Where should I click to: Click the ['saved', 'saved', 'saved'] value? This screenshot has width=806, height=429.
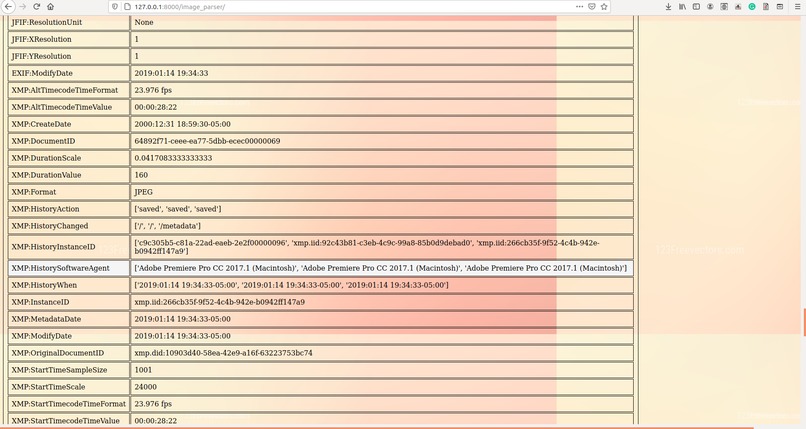tap(178, 209)
